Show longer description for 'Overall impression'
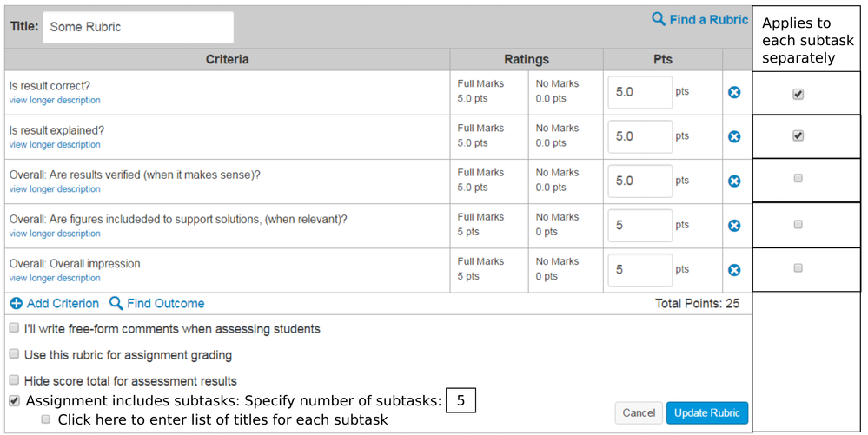 [55, 279]
